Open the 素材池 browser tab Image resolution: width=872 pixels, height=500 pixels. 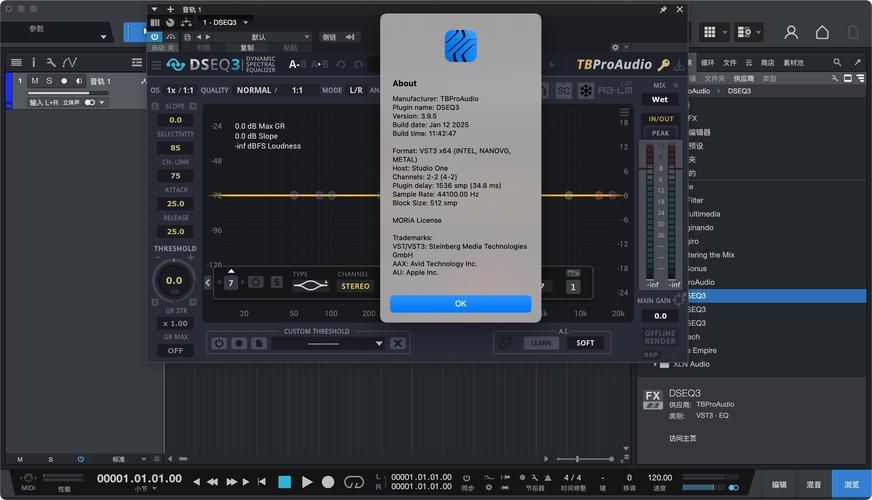(x=793, y=63)
